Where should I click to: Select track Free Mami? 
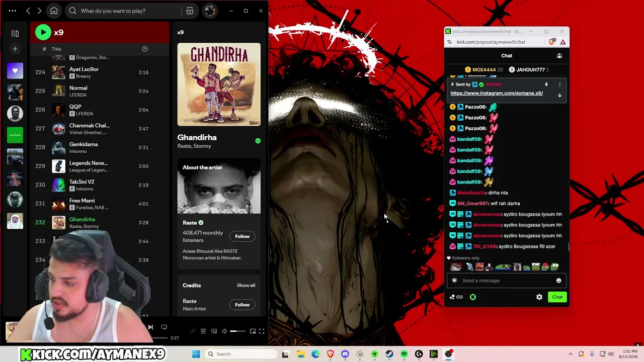[x=101, y=204]
